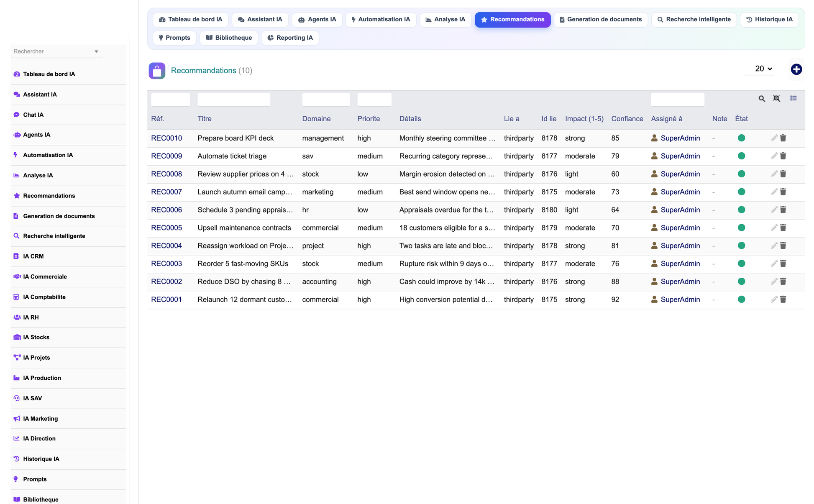This screenshot has width=814, height=504.
Task: Open the column selection list icon
Action: click(x=793, y=98)
